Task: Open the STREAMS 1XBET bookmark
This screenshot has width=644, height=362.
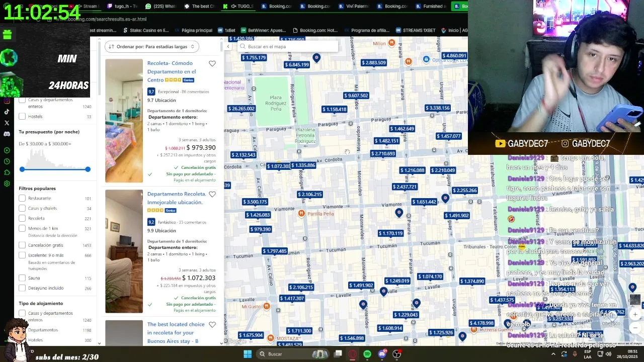Action: pyautogui.click(x=416, y=30)
